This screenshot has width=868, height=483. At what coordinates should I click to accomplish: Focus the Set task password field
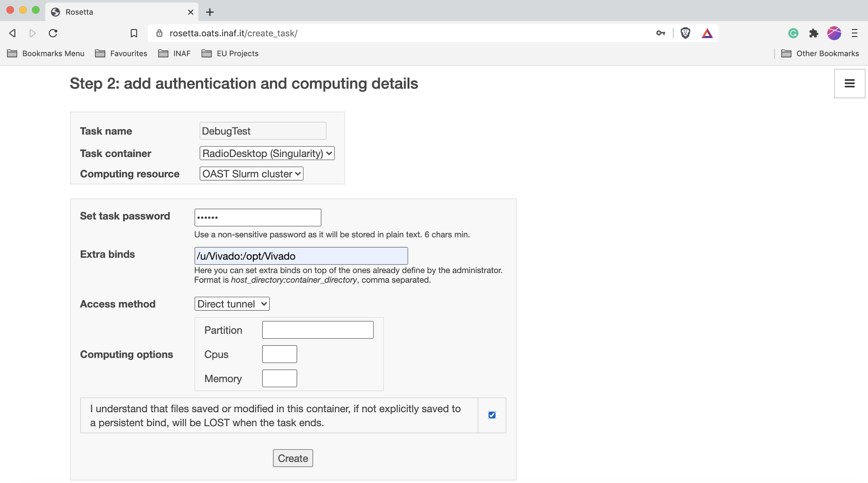pos(257,217)
